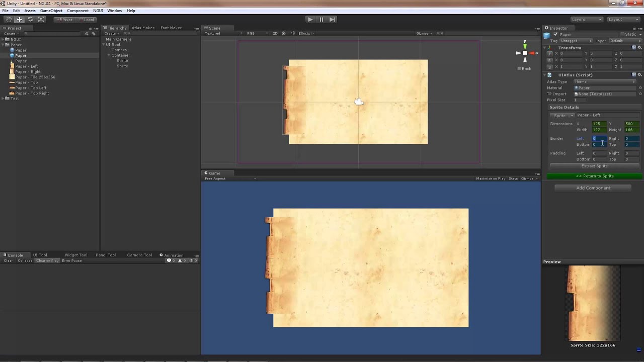Switch to the Font Maker tab
This screenshot has width=644, height=362.
pos(171,28)
